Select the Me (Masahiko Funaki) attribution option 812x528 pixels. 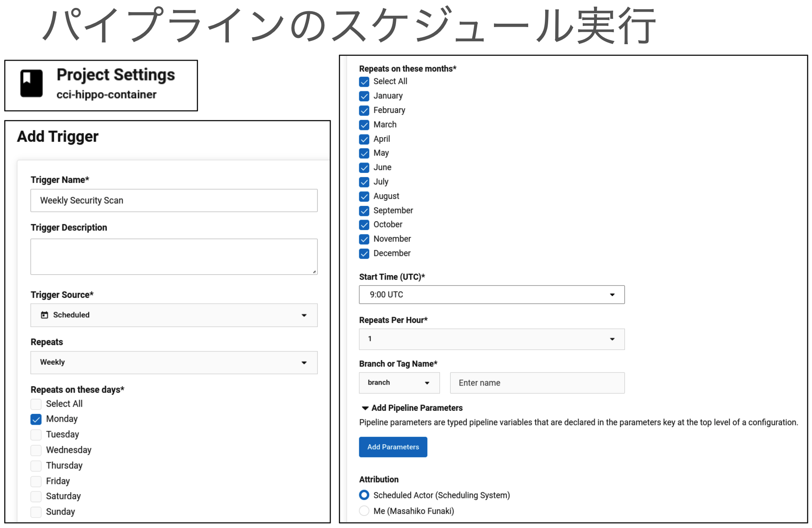point(364,510)
